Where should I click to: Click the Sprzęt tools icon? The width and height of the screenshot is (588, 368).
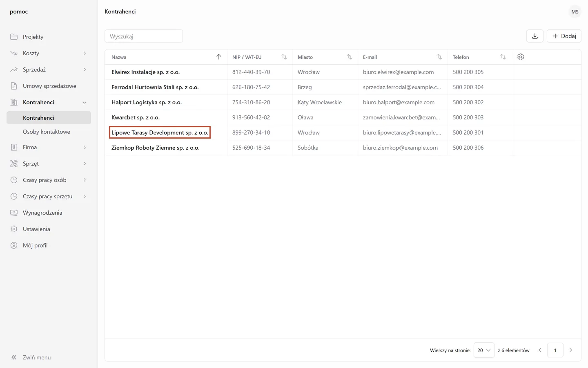(x=14, y=164)
